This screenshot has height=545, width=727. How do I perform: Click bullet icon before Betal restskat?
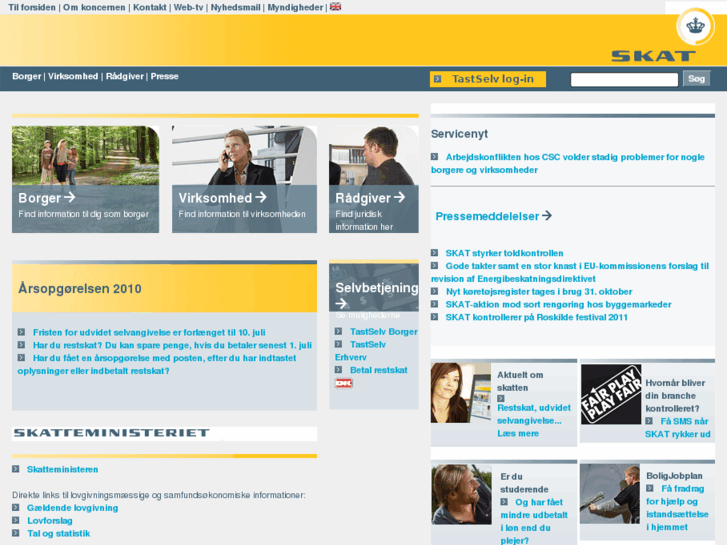(338, 370)
